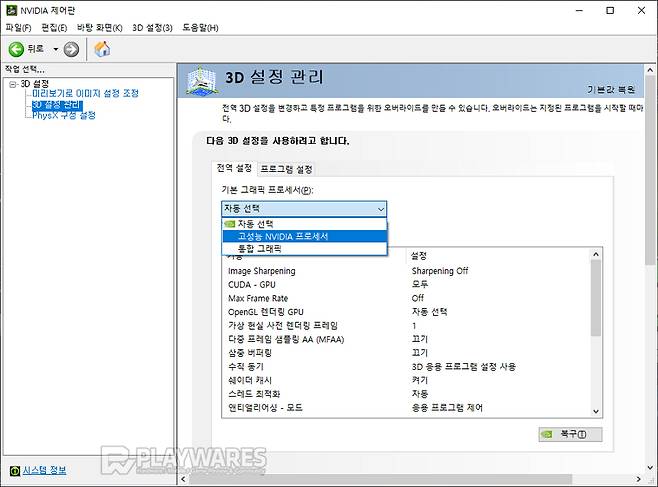658x487 pixels.
Task: Open the 기본 그래픽 프로세서 combo box
Action: 303,208
